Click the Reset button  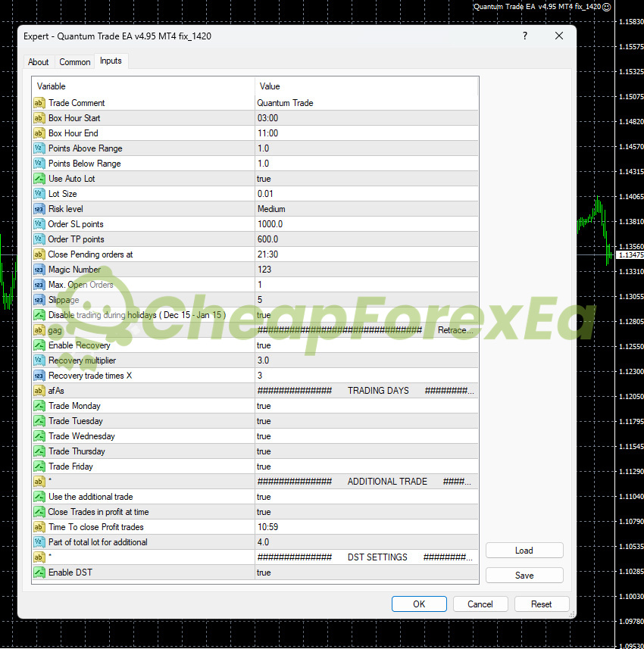pos(542,604)
